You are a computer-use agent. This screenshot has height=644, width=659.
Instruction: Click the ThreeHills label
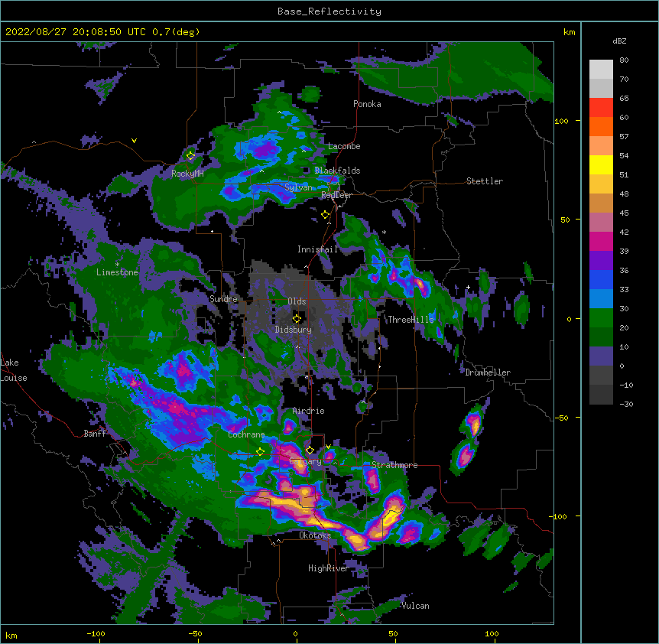pyautogui.click(x=411, y=320)
